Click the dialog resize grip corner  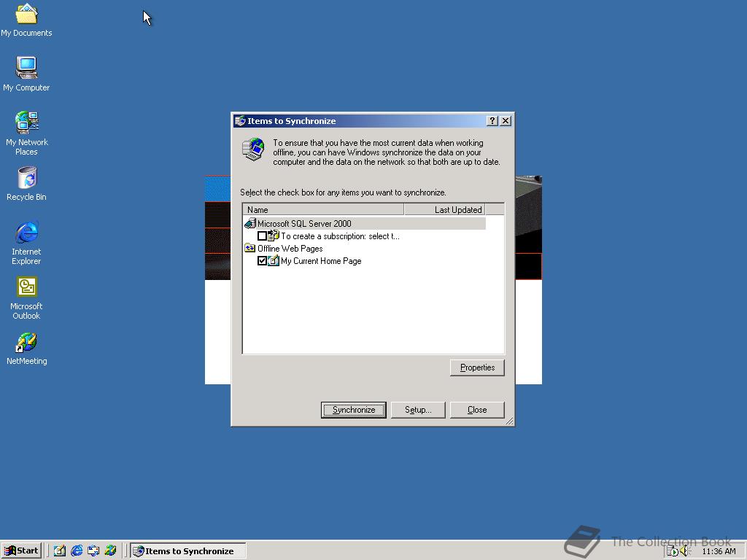pos(508,421)
